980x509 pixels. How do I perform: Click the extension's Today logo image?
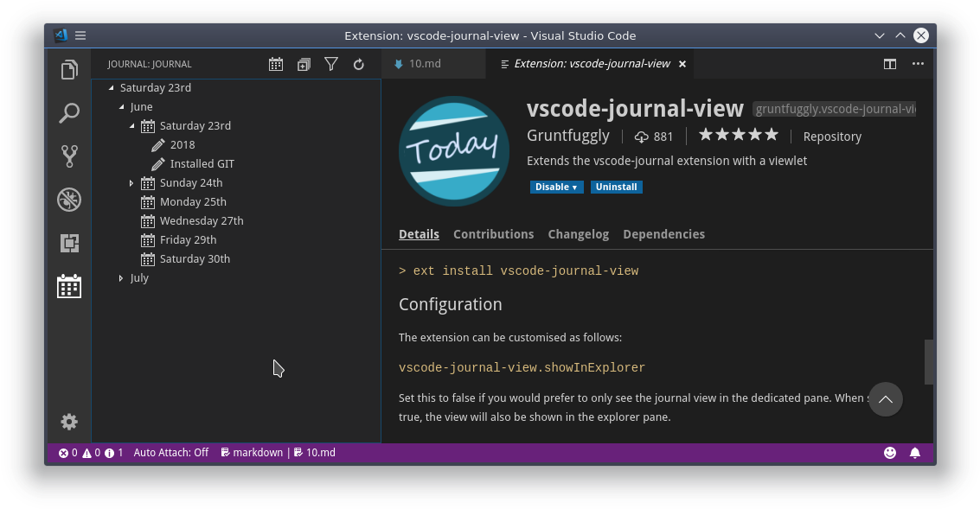pos(454,151)
